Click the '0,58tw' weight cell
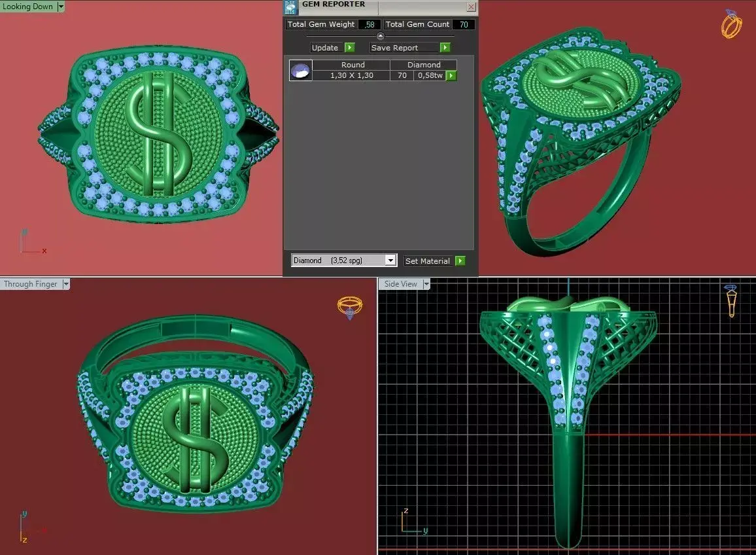 pos(430,75)
